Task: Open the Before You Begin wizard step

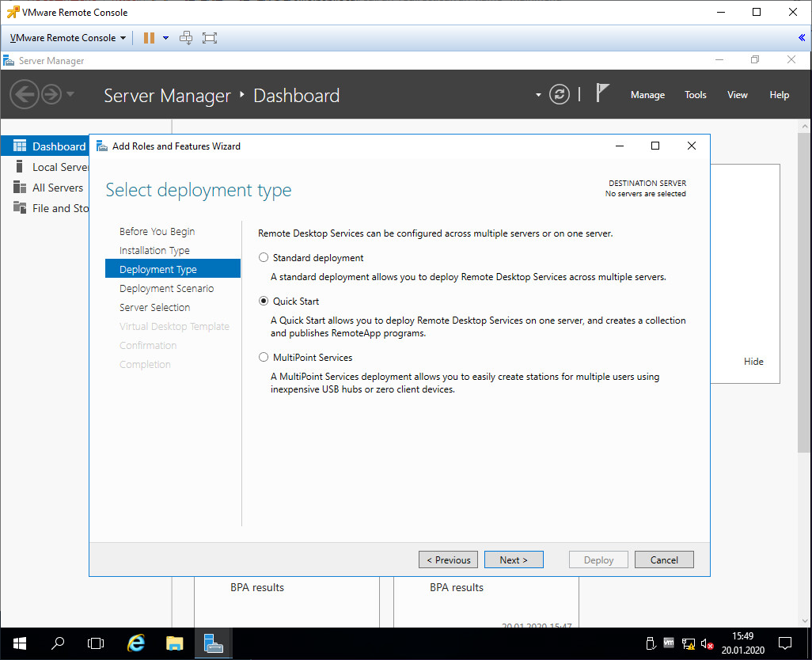Action: 157,231
